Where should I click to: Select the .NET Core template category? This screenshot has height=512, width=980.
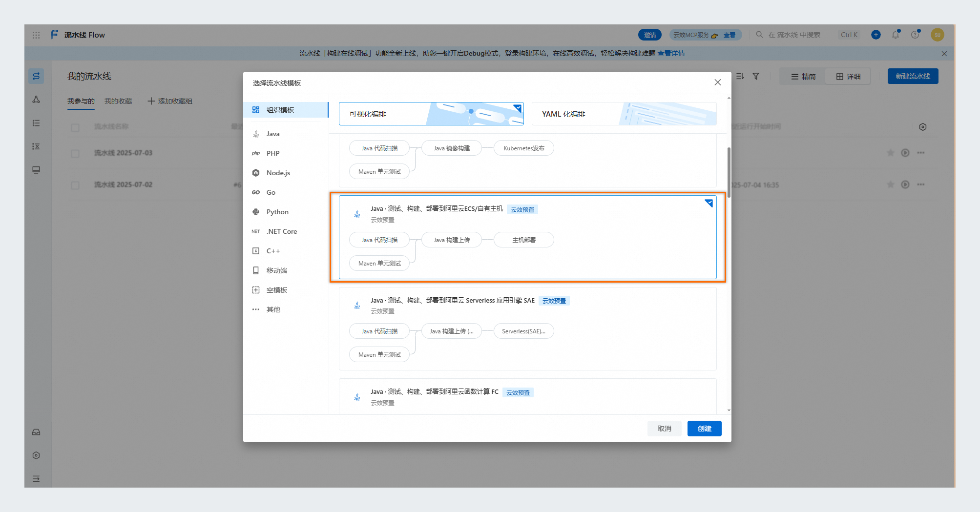(286, 231)
